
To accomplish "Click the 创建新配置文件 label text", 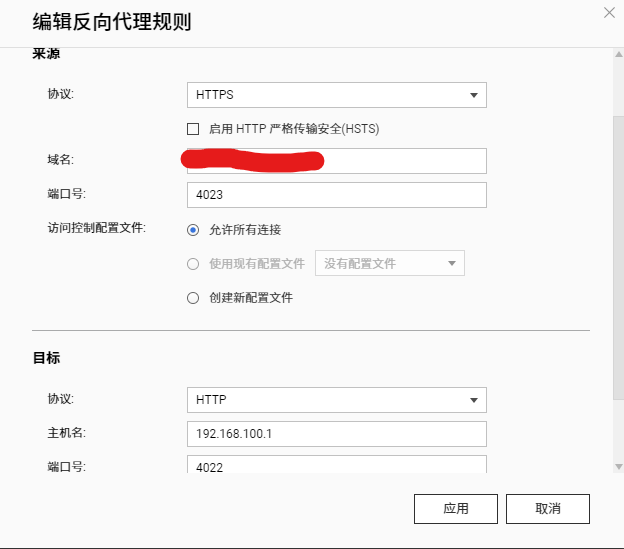I will 251,297.
